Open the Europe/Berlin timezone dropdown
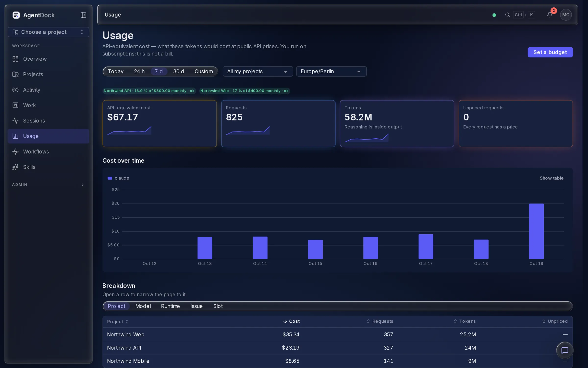 331,71
